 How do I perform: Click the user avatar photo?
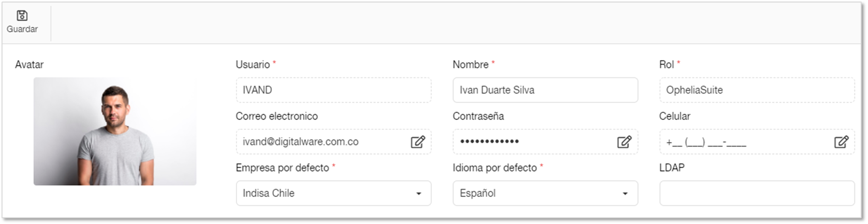[115, 131]
